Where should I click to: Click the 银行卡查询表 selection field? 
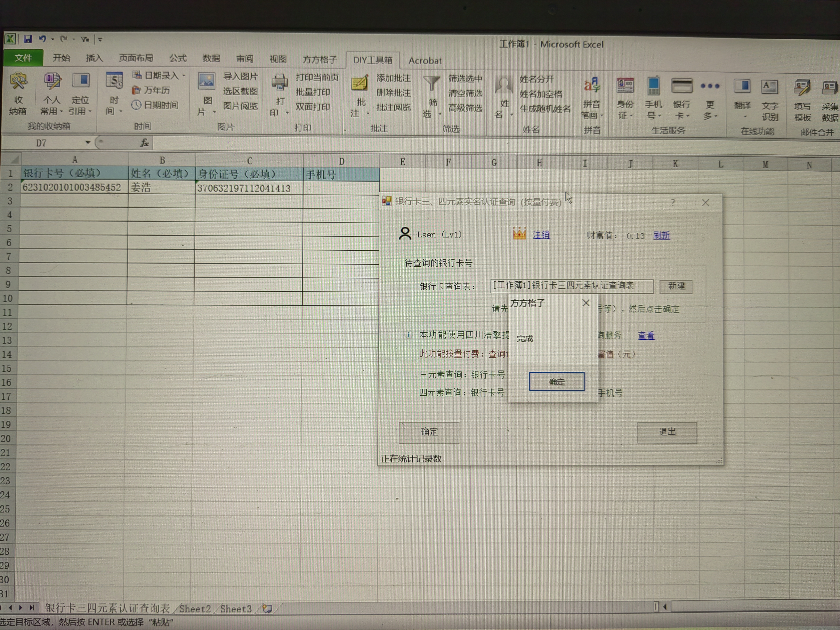point(572,286)
